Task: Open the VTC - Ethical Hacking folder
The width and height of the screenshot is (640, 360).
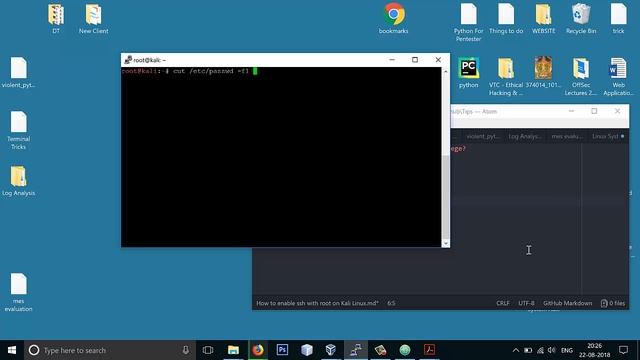Action: click(506, 77)
